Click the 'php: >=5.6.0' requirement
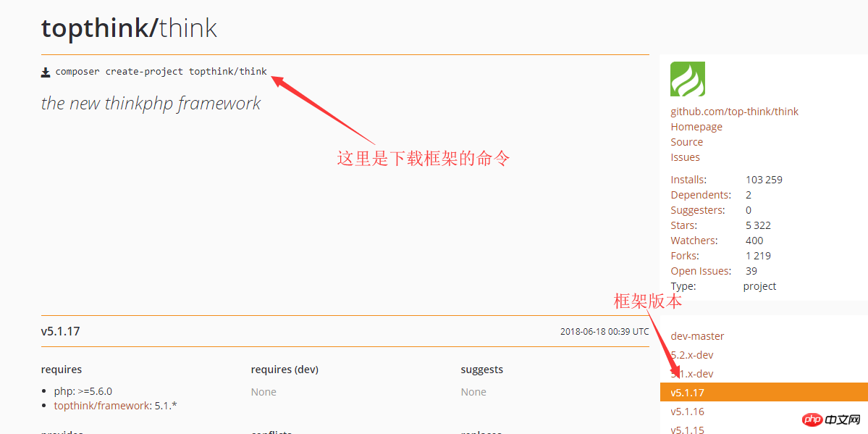The width and height of the screenshot is (868, 434). (83, 391)
